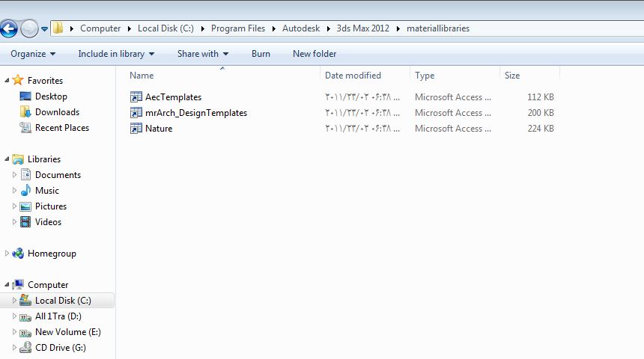Click Autodesk in the address bar path
Viewport: 644px width, 359px height.
(300, 28)
